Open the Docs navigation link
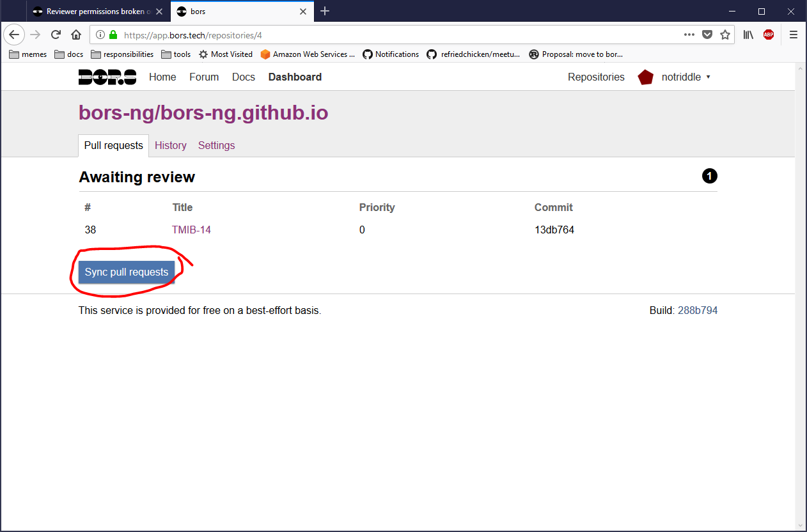 (x=243, y=77)
